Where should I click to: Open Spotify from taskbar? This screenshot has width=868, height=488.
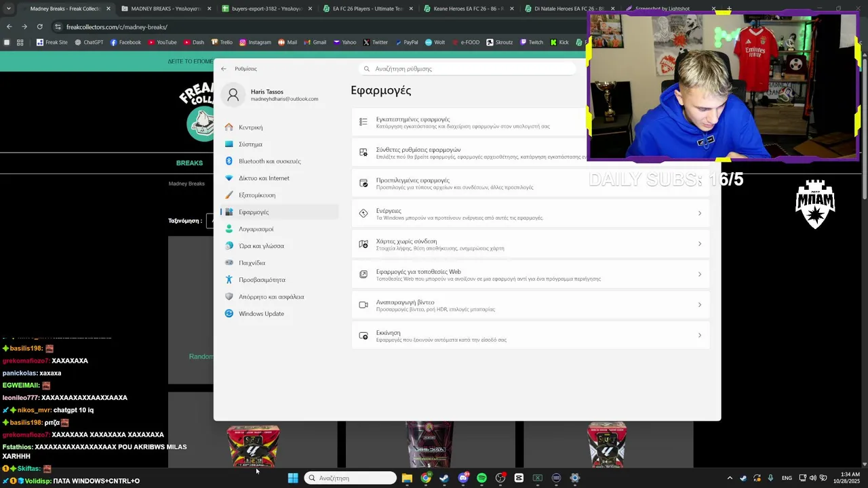point(481,478)
